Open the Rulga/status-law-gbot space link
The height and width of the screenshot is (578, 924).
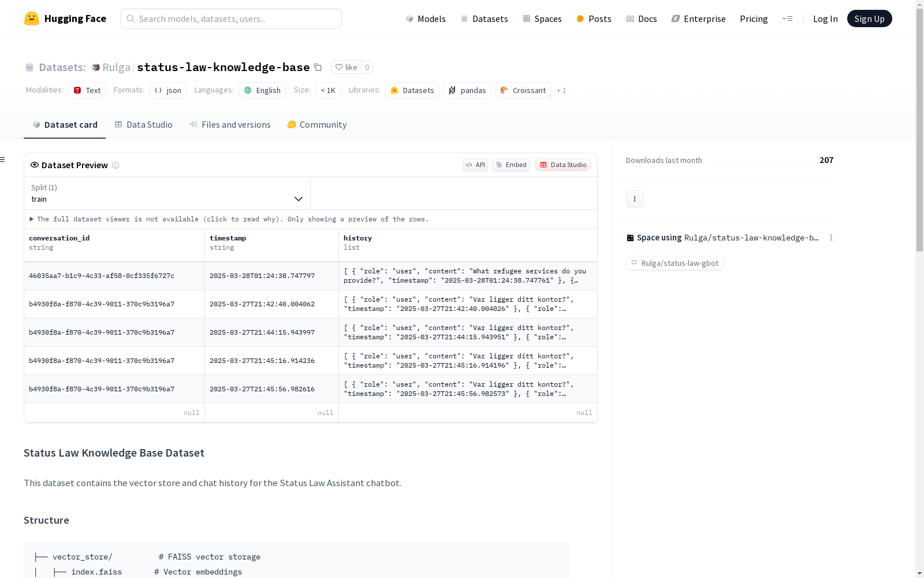click(x=675, y=263)
